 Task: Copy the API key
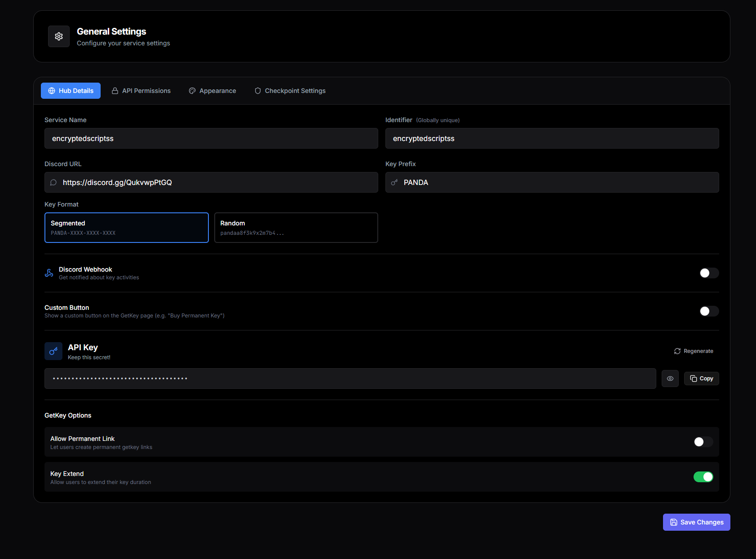click(x=702, y=379)
